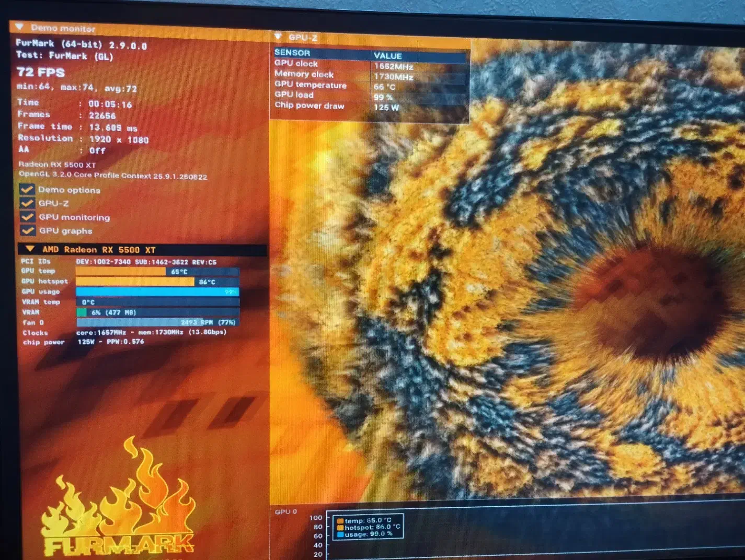
Task: Click the VRAM temp bar showing 0°C
Action: (157, 302)
